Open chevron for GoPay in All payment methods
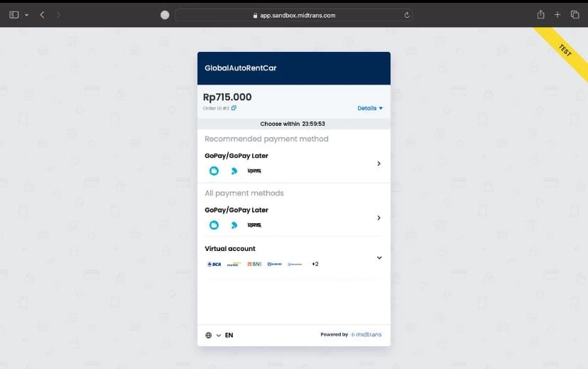 [x=379, y=218]
